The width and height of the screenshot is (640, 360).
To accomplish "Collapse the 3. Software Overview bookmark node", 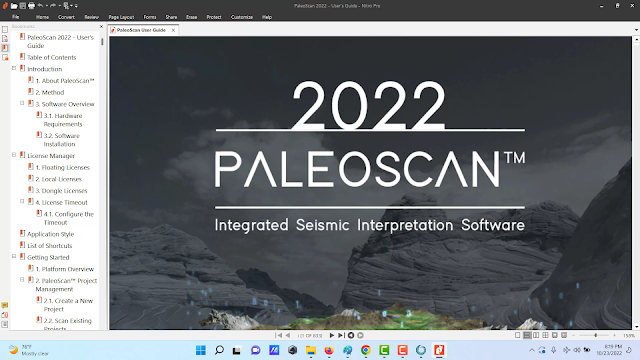I will coord(22,103).
